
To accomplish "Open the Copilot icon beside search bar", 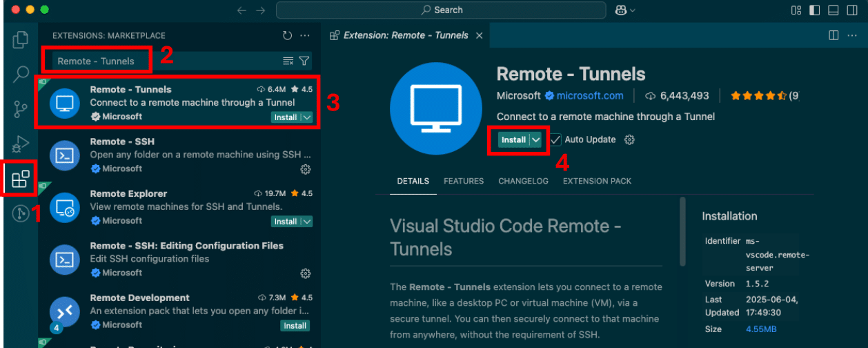I will click(x=620, y=10).
